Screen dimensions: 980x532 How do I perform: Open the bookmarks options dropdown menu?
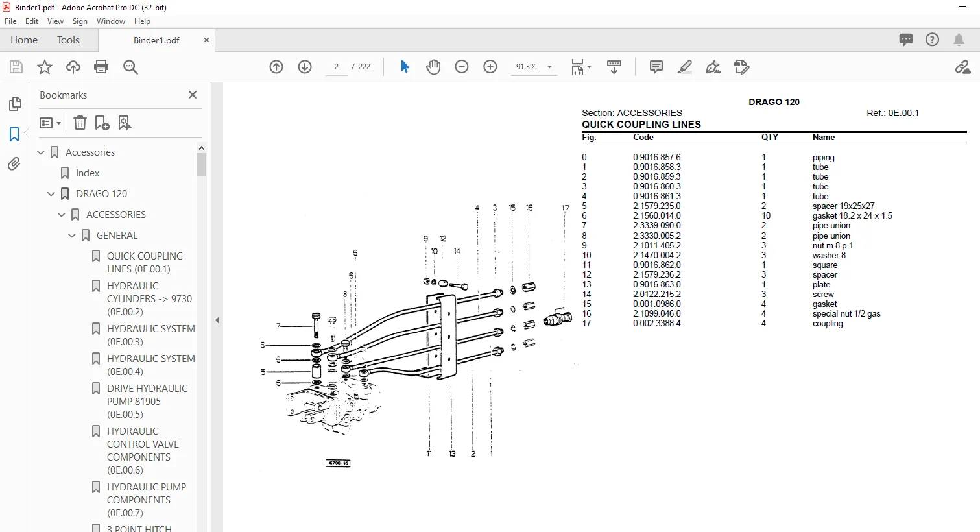[x=51, y=123]
